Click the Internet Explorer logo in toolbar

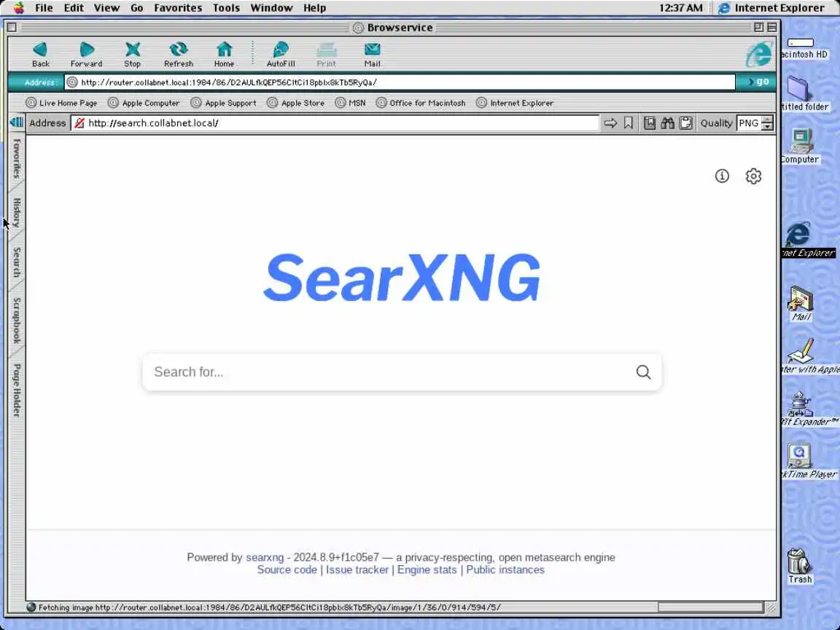pyautogui.click(x=758, y=54)
